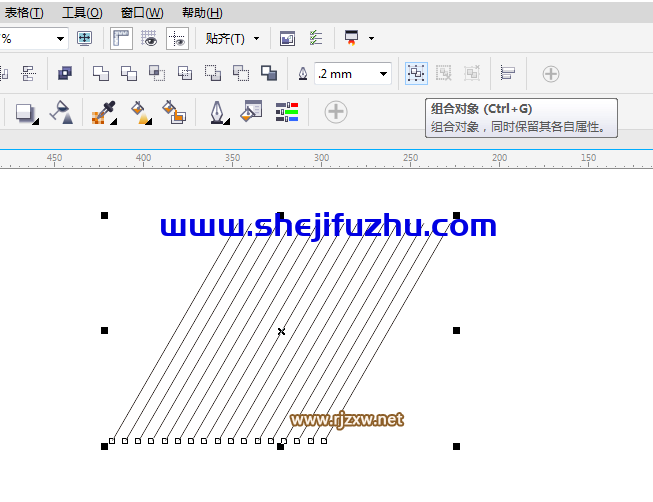This screenshot has width=653, height=502.
Task: Select the smart fill tool
Action: 174,112
